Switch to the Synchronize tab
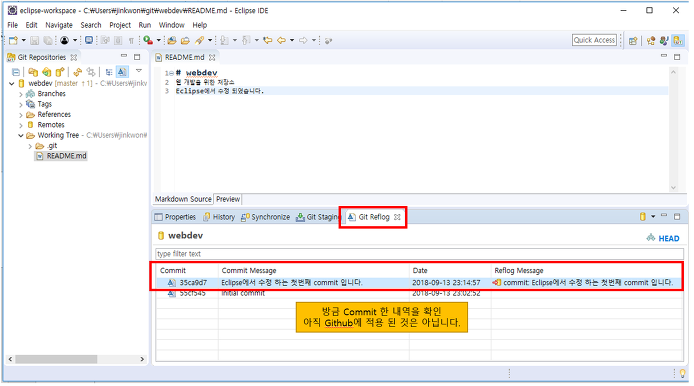The height and width of the screenshot is (386, 694). [266, 217]
